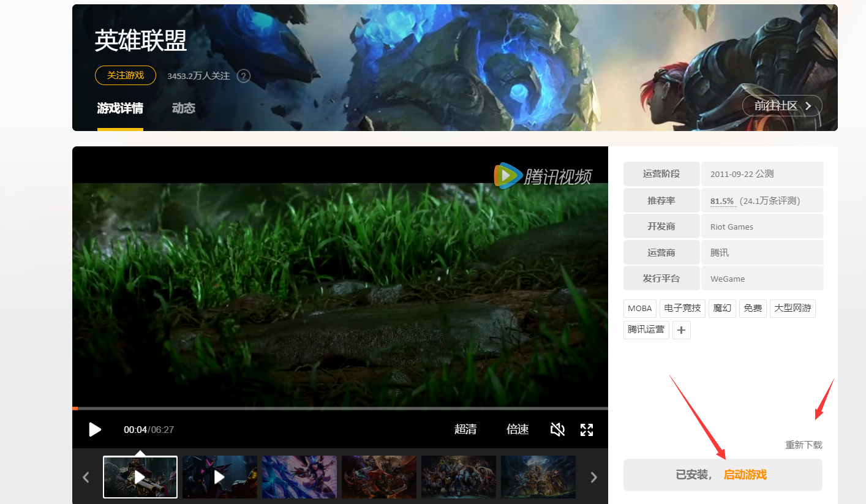The image size is (866, 504).
Task: Show previous thumbnails with the left carousel arrow
Action: click(86, 477)
